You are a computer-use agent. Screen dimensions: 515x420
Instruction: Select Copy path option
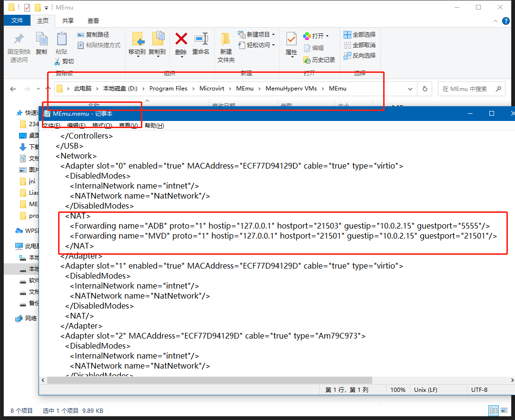point(93,34)
